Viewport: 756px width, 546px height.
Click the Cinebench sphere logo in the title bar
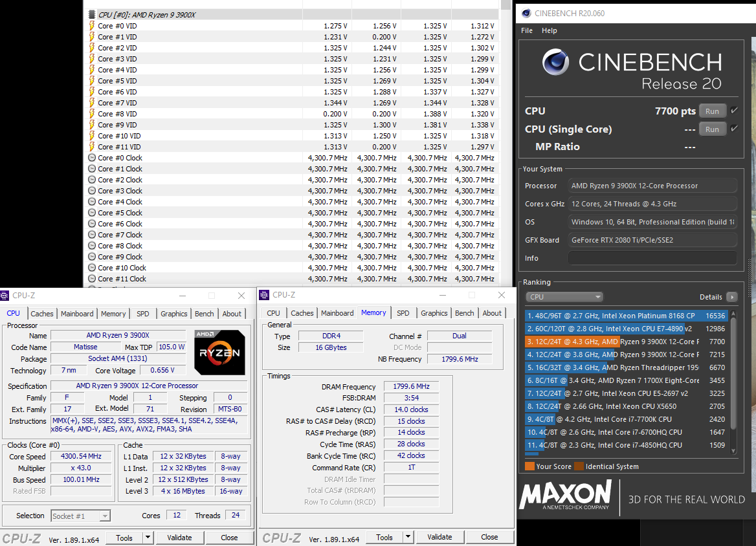pyautogui.click(x=526, y=13)
